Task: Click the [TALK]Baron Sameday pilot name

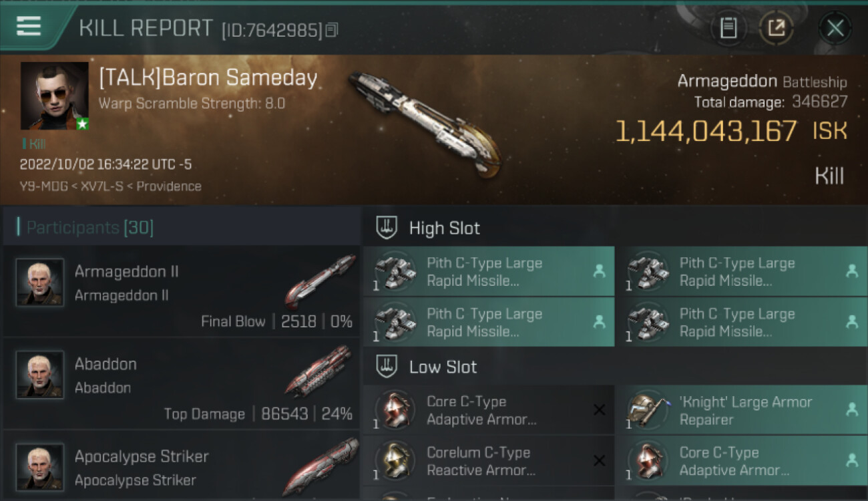Action: pyautogui.click(x=208, y=79)
